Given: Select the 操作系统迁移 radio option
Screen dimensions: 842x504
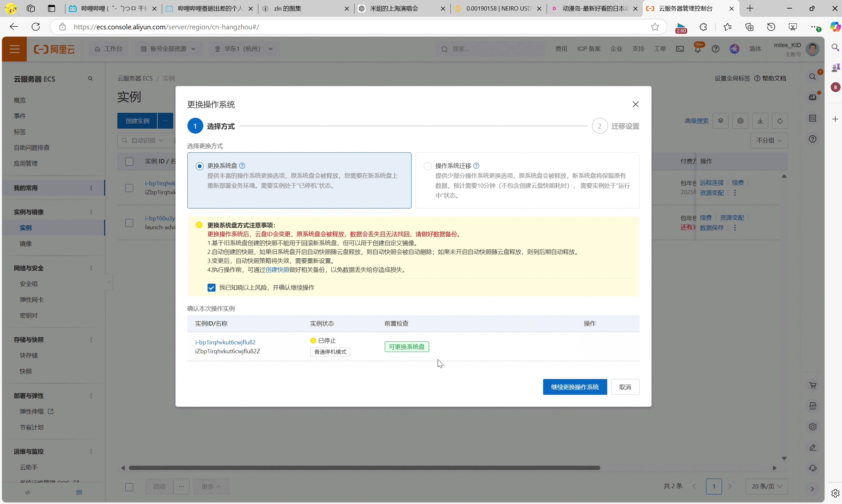Looking at the screenshot, I should (x=427, y=166).
